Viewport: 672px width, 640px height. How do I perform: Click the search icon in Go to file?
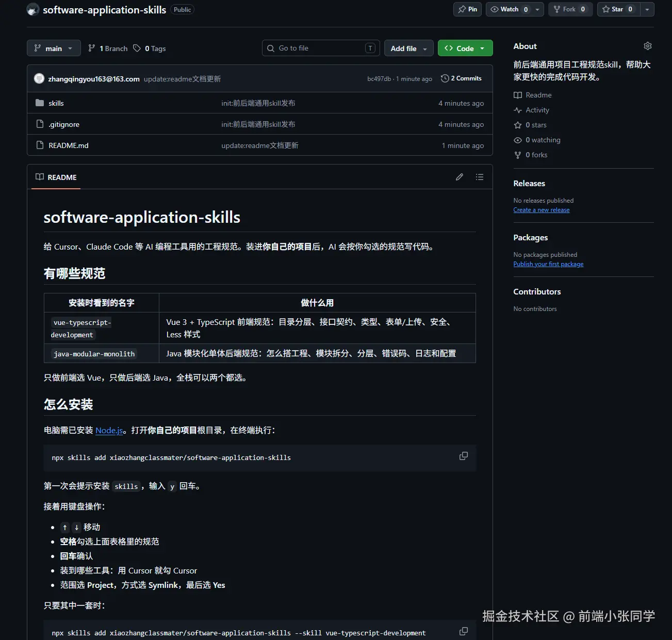[271, 48]
